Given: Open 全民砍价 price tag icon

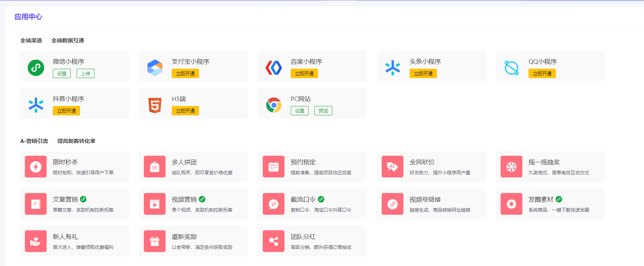Looking at the screenshot, I should click(x=393, y=167).
